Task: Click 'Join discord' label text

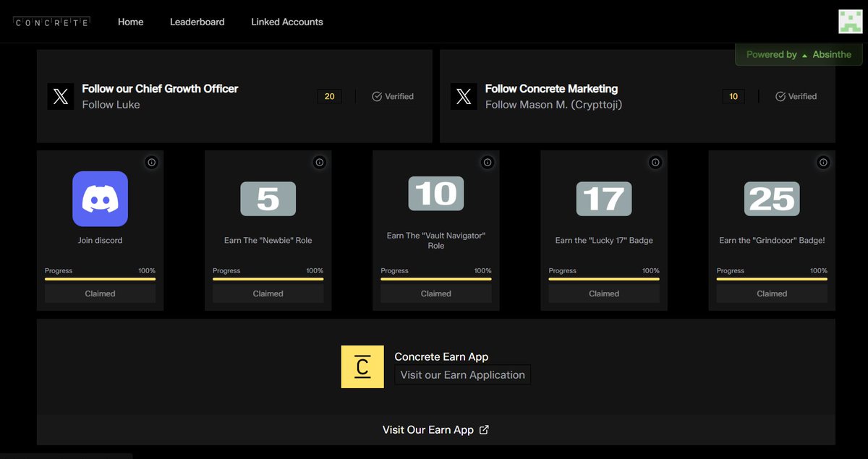Action: 100,240
